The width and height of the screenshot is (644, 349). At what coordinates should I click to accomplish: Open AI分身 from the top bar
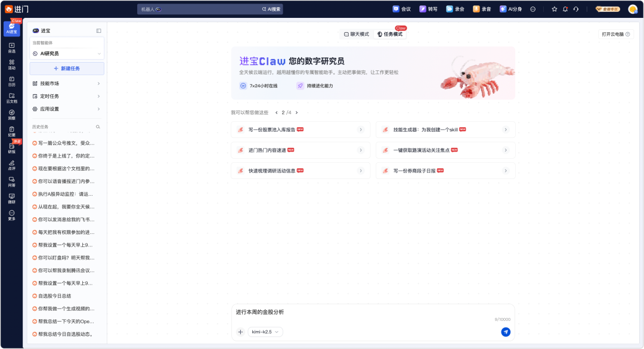(x=510, y=9)
